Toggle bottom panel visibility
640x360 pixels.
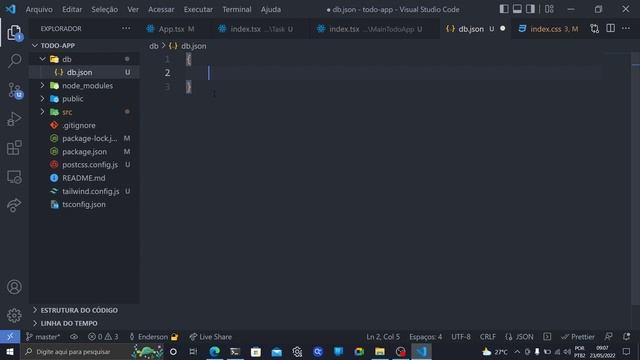pos(517,9)
